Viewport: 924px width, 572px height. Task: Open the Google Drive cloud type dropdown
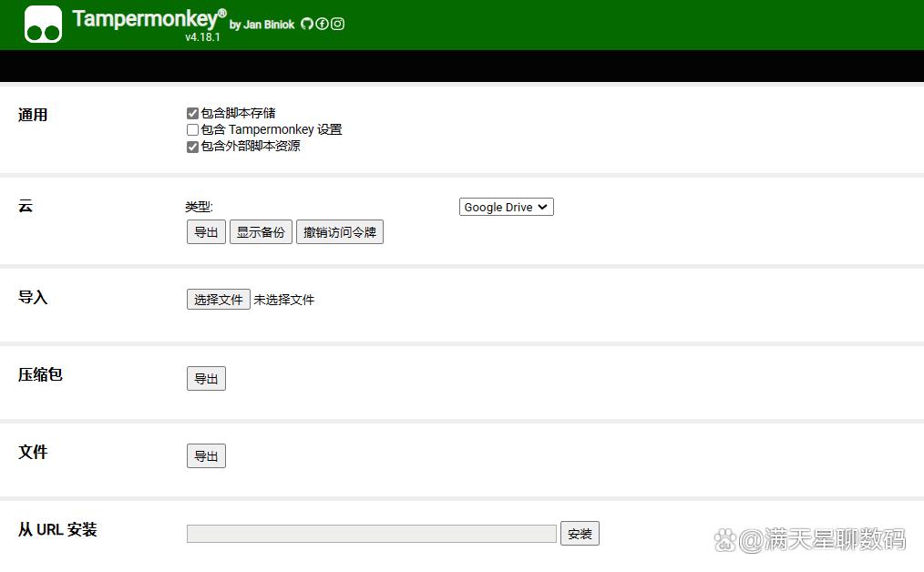[x=507, y=207]
